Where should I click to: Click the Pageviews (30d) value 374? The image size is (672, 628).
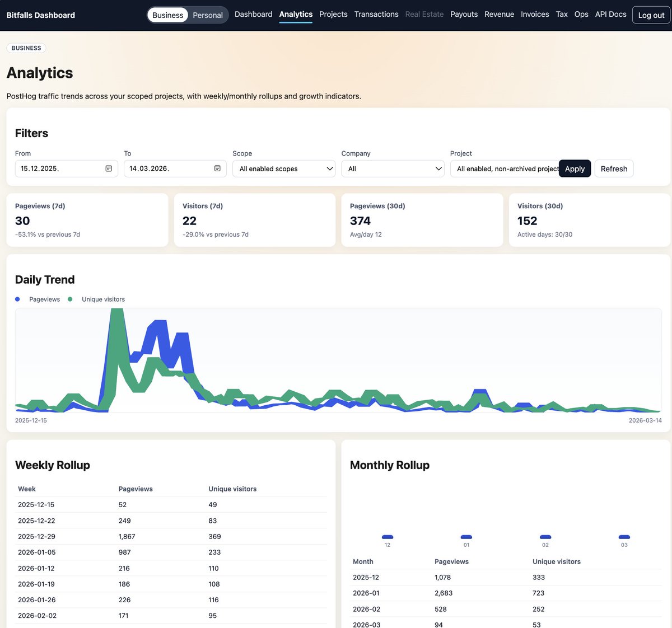click(x=361, y=221)
